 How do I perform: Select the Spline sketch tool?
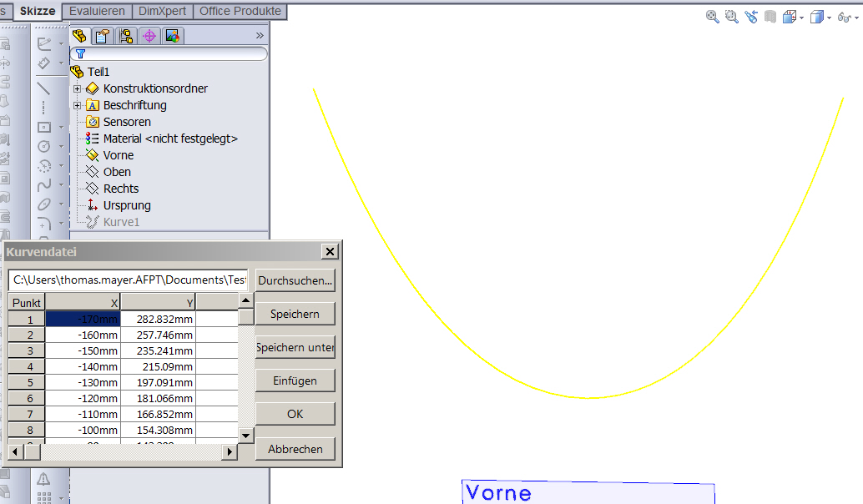[44, 185]
